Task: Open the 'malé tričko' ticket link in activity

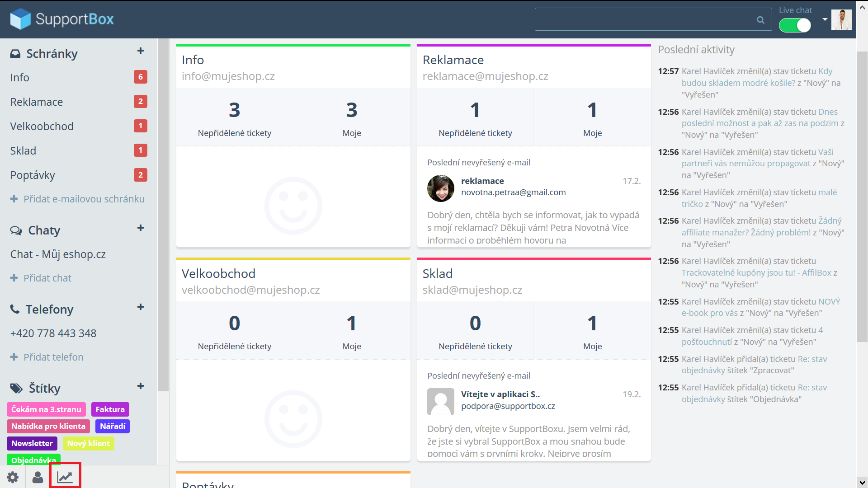Action: click(x=827, y=192)
